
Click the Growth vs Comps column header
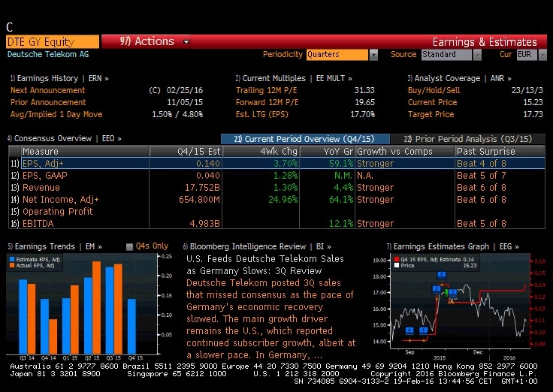point(405,152)
